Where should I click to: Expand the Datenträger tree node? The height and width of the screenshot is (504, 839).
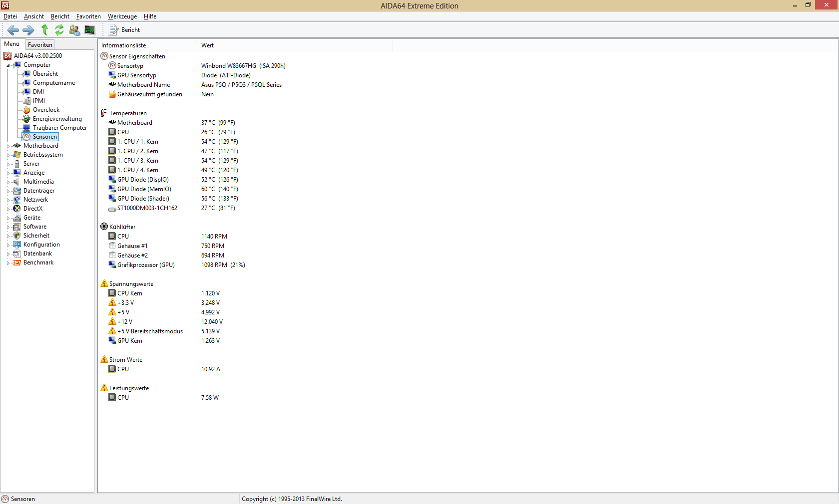point(8,191)
